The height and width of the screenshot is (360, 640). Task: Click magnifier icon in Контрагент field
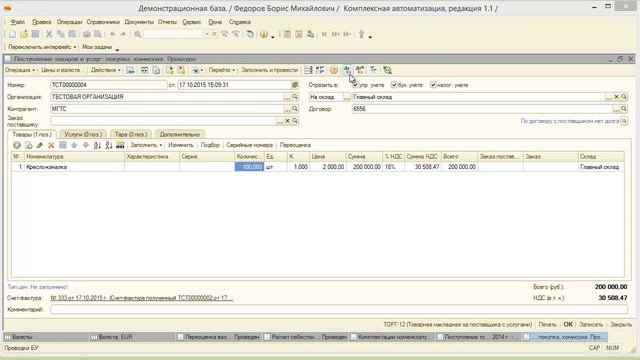(295, 109)
